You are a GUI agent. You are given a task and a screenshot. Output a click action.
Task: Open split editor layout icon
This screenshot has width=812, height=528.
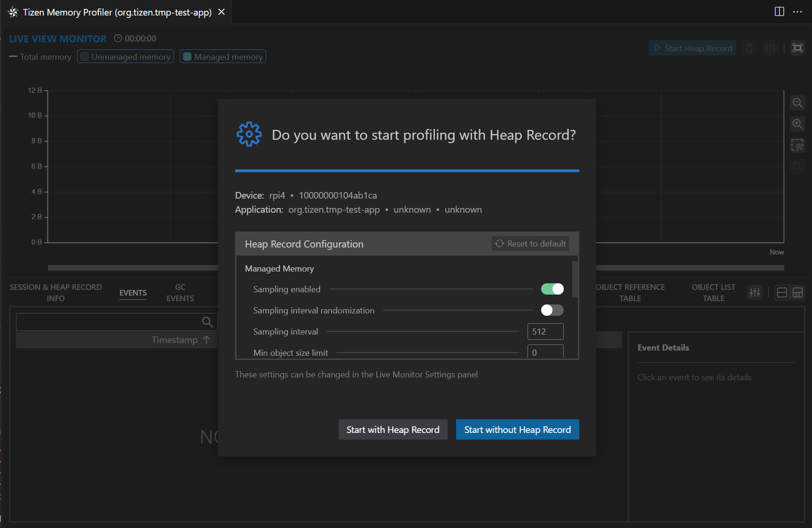click(779, 12)
